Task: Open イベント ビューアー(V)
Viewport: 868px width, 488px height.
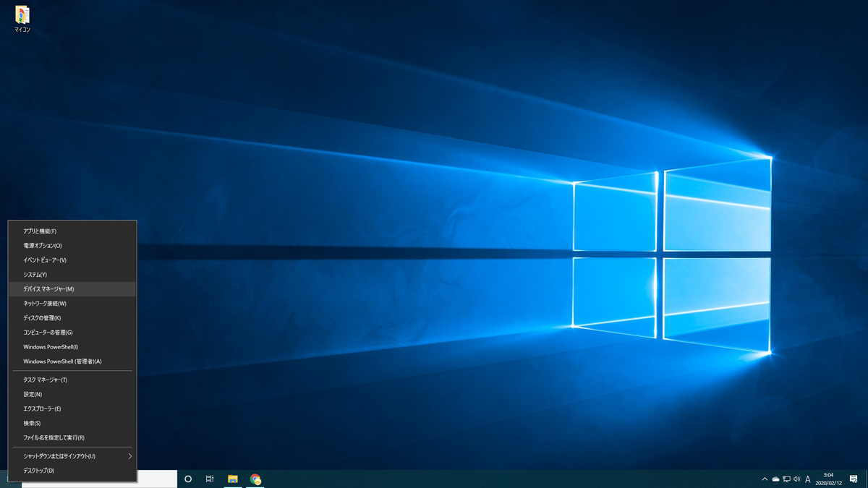Action: point(72,260)
